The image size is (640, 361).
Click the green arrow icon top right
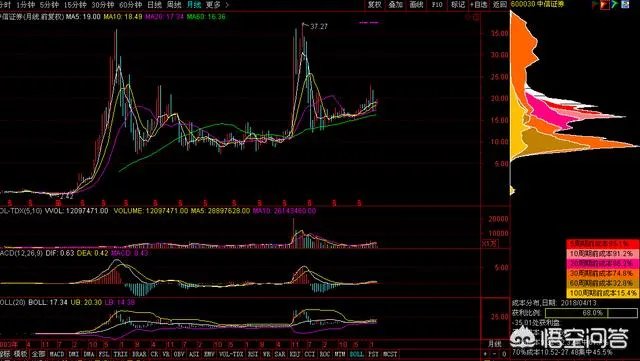pyautogui.click(x=615, y=4)
